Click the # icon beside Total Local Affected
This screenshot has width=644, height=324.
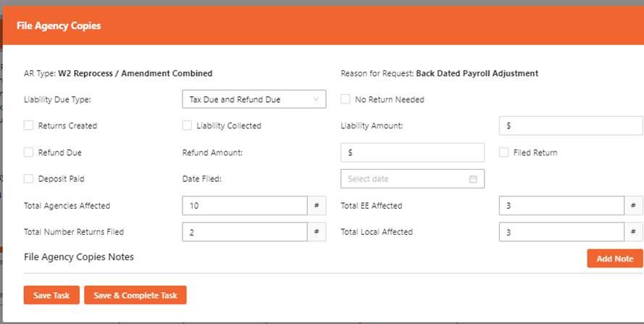634,232
